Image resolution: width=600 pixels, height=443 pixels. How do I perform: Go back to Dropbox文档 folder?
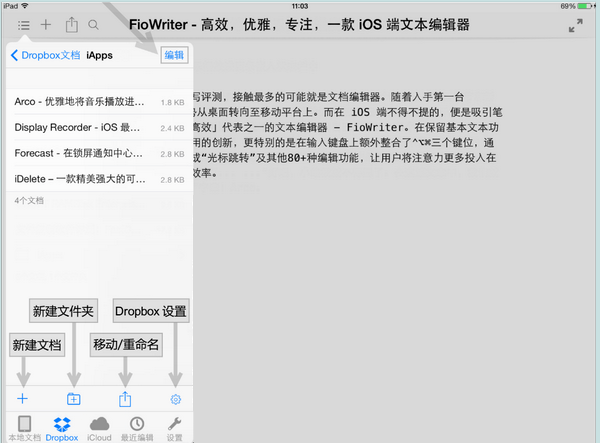point(46,55)
